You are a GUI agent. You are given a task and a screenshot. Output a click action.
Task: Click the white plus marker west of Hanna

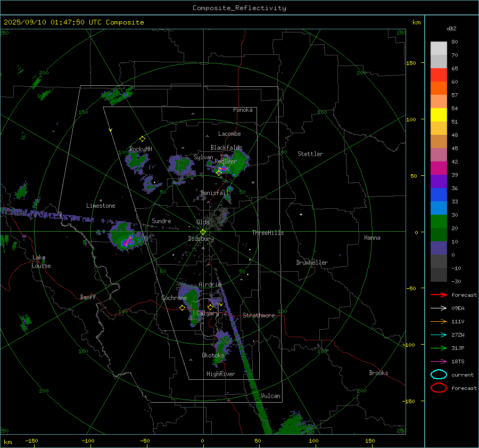(301, 214)
